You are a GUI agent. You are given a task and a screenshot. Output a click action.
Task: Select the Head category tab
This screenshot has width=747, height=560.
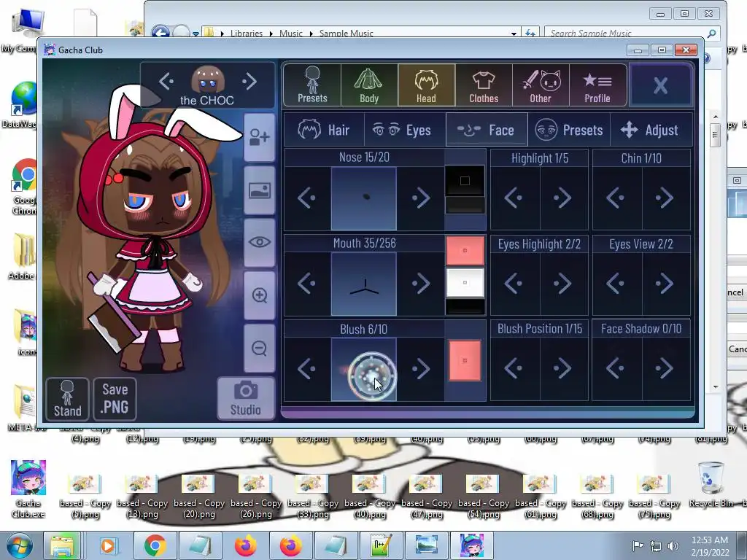[426, 85]
